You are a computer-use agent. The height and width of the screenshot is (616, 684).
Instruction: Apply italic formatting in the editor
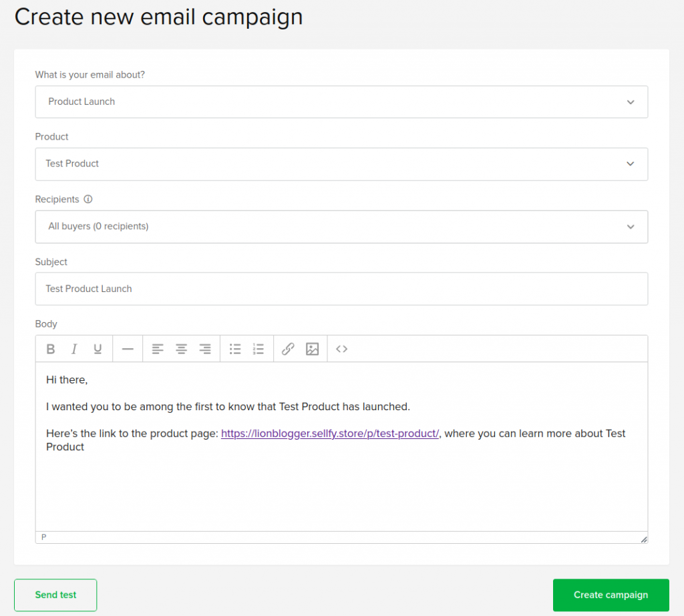pyautogui.click(x=74, y=349)
